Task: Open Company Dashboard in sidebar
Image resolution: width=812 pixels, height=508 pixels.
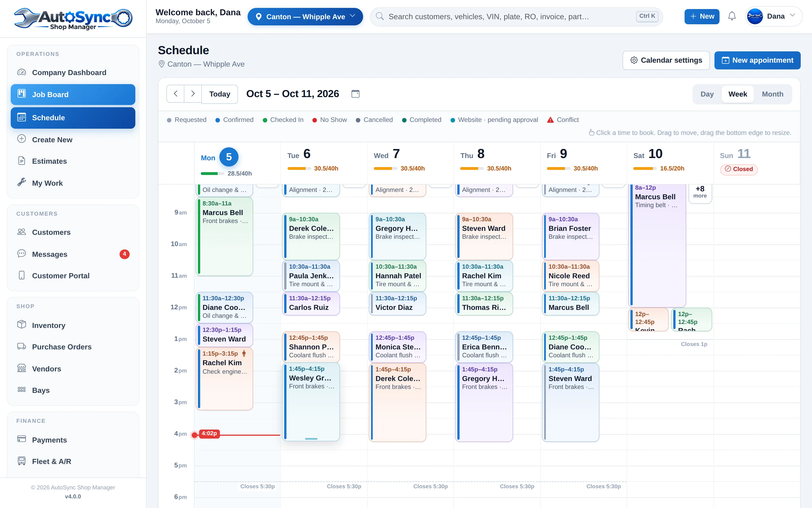Action: [73, 73]
